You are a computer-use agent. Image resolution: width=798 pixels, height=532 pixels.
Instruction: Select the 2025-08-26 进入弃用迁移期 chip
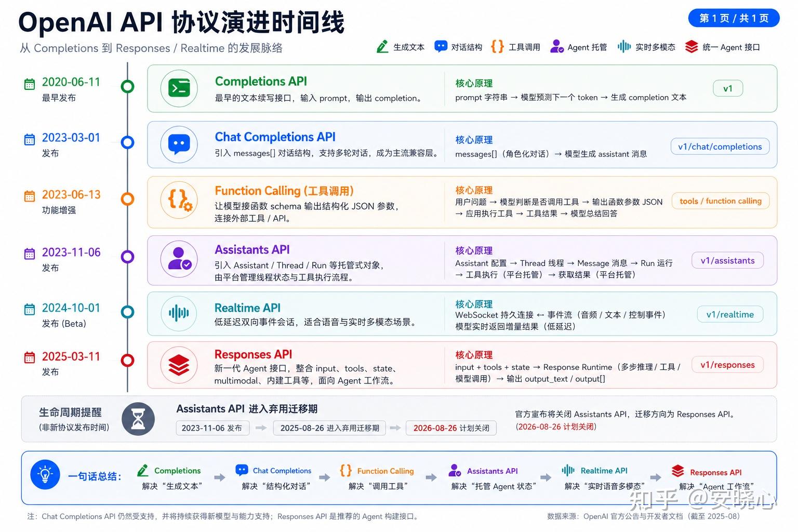coord(330,428)
